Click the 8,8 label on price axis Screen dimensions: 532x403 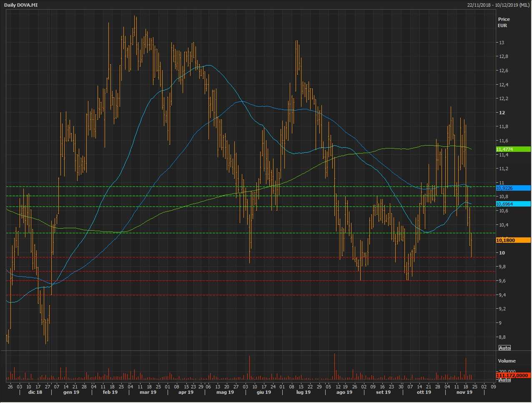tap(502, 337)
